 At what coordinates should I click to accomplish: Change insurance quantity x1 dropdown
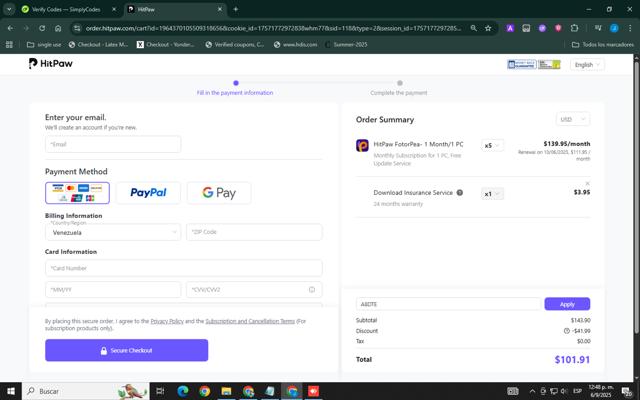pos(492,194)
